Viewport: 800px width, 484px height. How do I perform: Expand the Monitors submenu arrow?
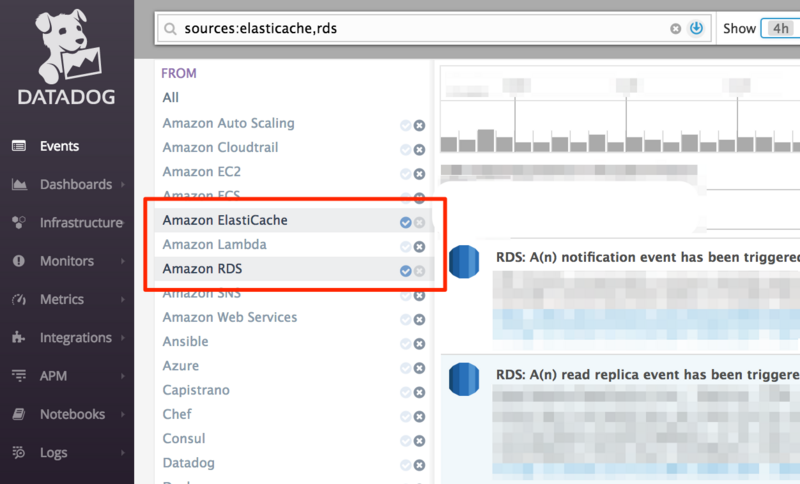[x=123, y=261]
